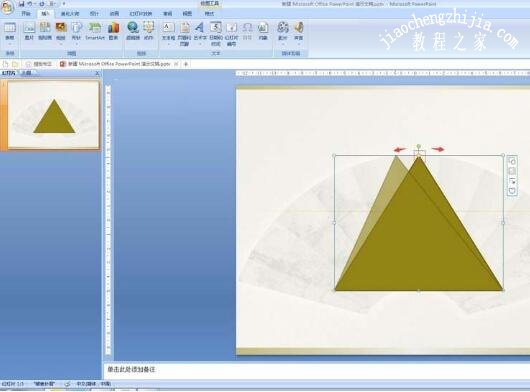The image size is (530, 392).
Task: Click the 文本框 (Text Box) icon
Action: click(168, 28)
